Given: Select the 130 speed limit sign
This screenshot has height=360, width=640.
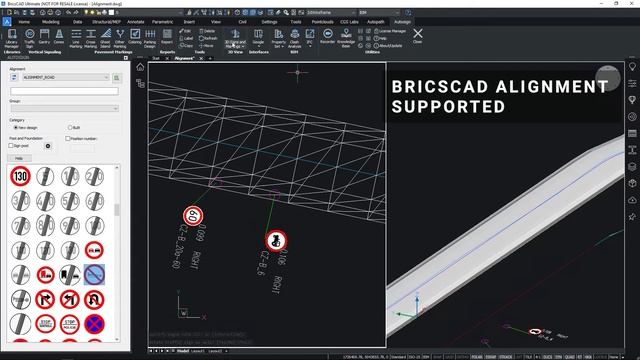Looking at the screenshot, I should coord(20,176).
